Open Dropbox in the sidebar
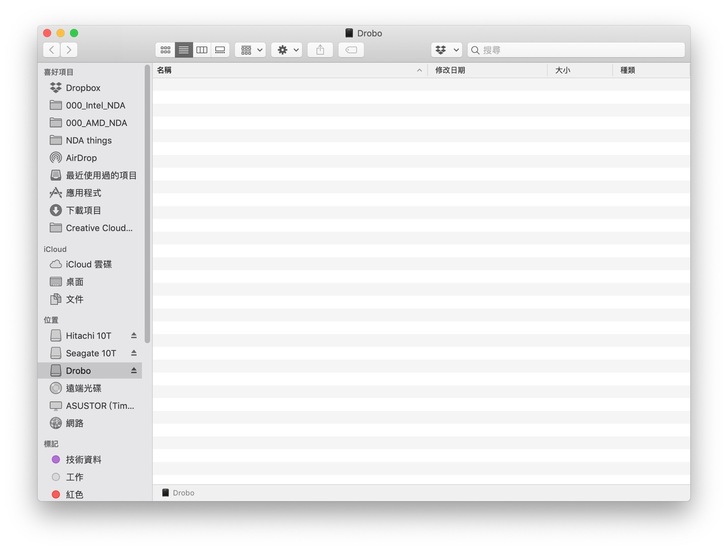Image resolution: width=728 pixels, height=551 pixels. 90,88
